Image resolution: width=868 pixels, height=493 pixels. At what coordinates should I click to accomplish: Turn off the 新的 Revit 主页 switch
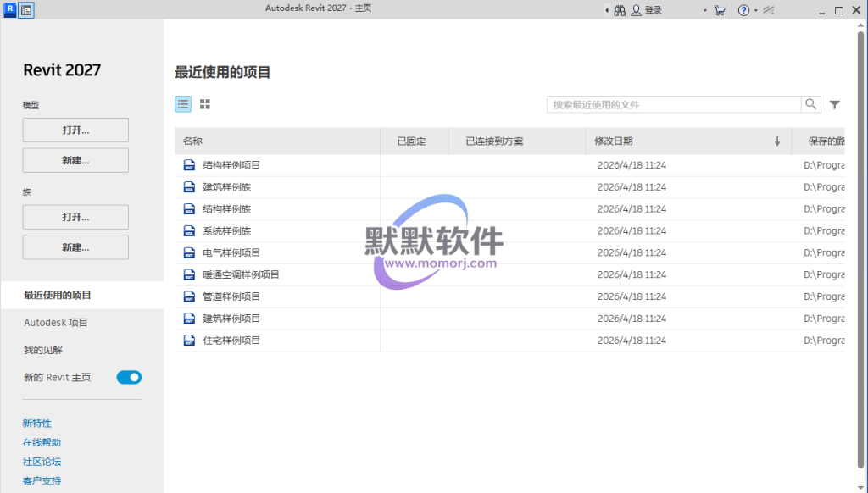coord(129,377)
